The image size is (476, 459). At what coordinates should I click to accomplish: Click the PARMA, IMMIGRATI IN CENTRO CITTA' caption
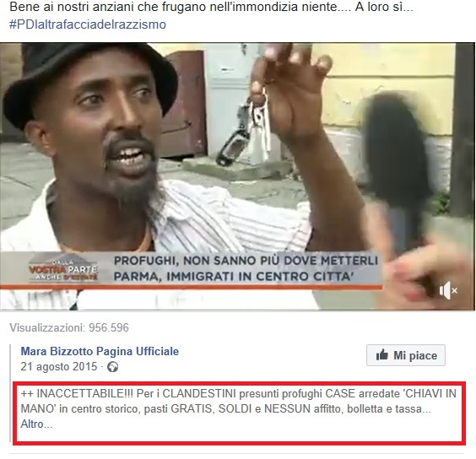tap(232, 276)
